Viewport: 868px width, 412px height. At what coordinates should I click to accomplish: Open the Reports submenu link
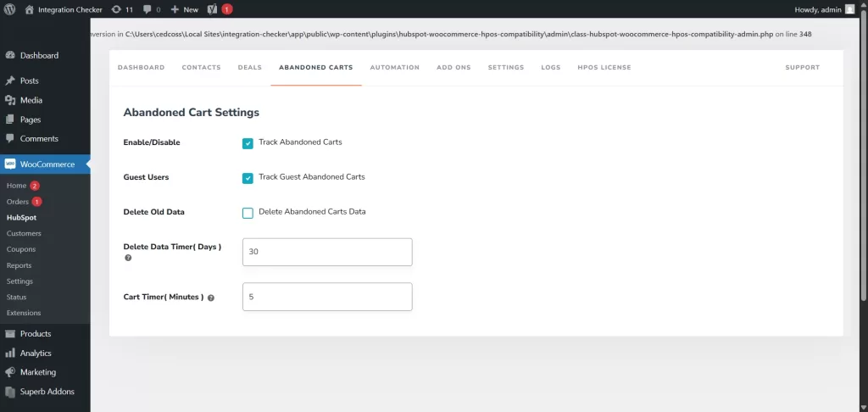pyautogui.click(x=19, y=265)
